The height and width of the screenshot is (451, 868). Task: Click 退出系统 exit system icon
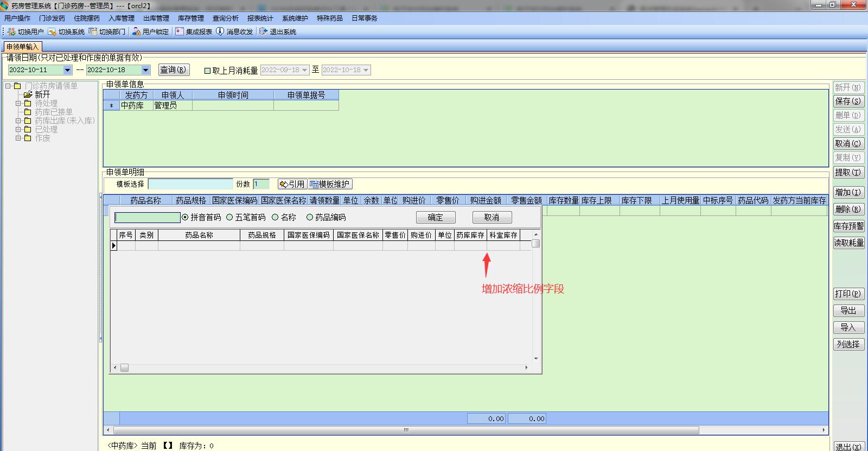tap(263, 31)
